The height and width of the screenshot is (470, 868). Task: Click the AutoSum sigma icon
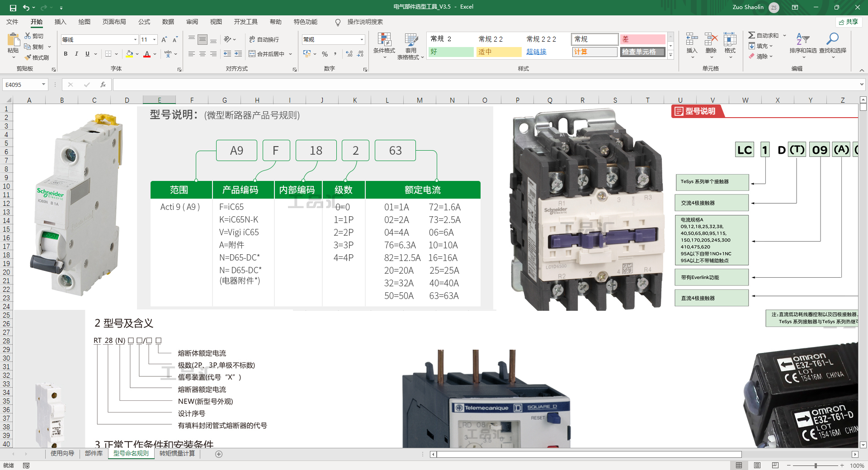751,35
